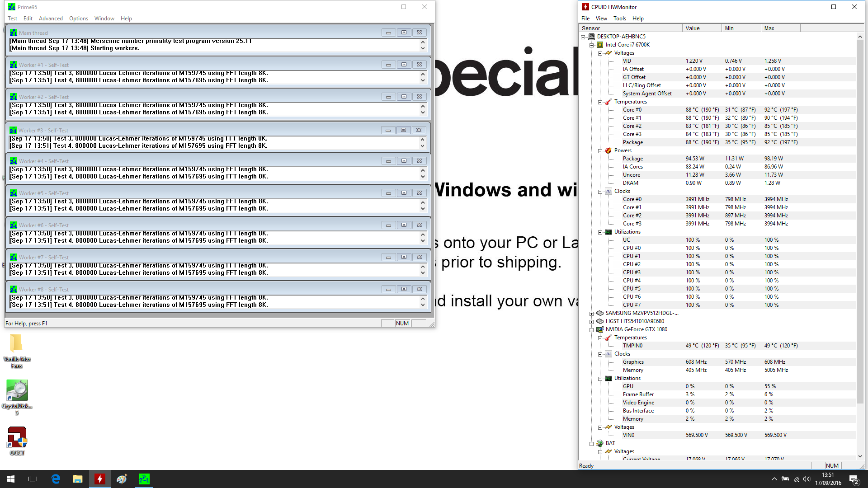Image resolution: width=868 pixels, height=488 pixels.
Task: Open the volume control in system tray
Action: [807, 479]
